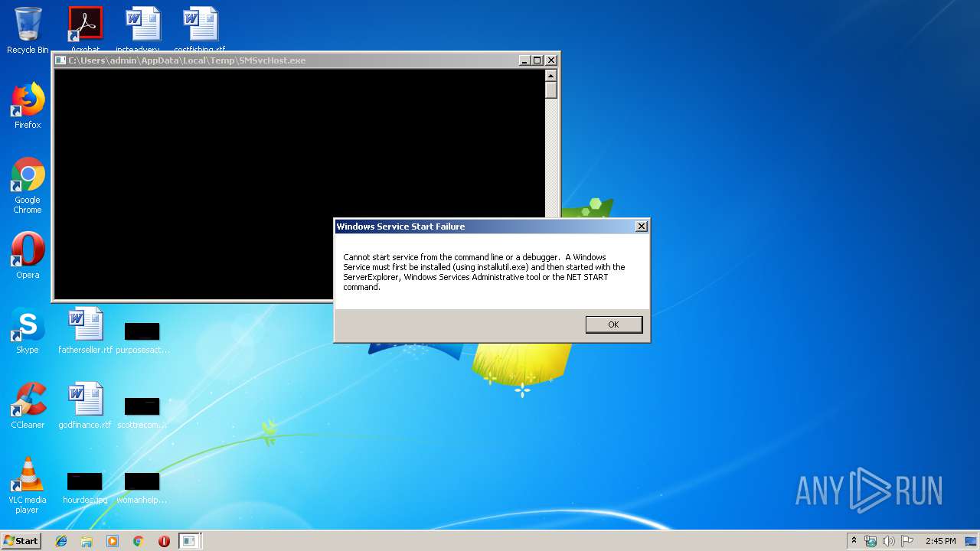Select the godfinance.rtf file icon
This screenshot has width=980, height=551.
pyautogui.click(x=85, y=406)
